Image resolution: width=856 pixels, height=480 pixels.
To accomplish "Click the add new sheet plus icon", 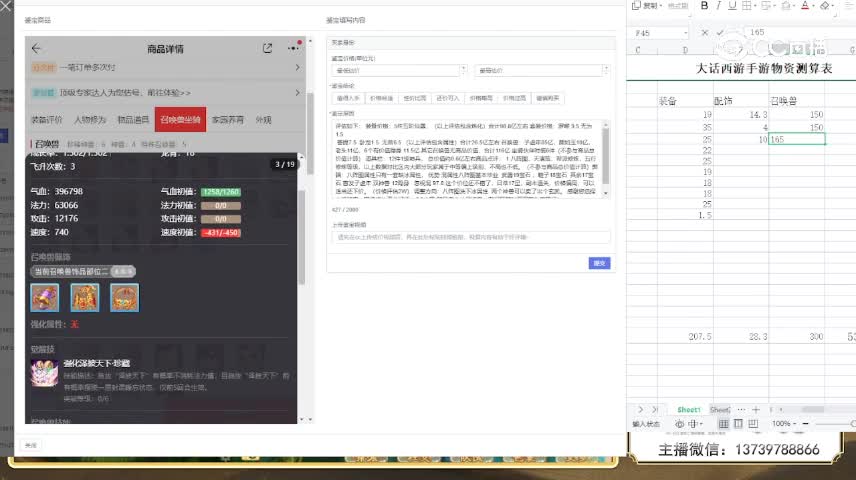I will point(756,410).
